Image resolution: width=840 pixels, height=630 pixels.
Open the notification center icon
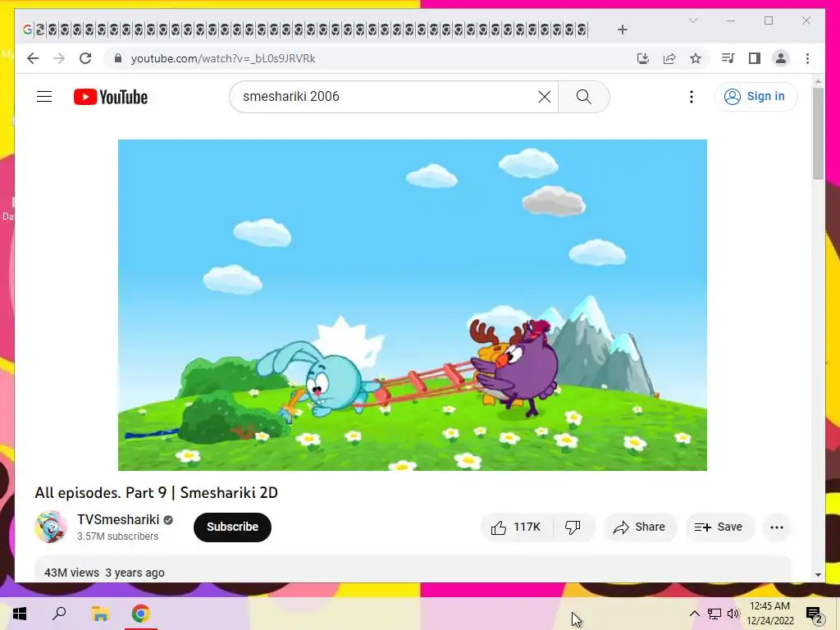815,614
